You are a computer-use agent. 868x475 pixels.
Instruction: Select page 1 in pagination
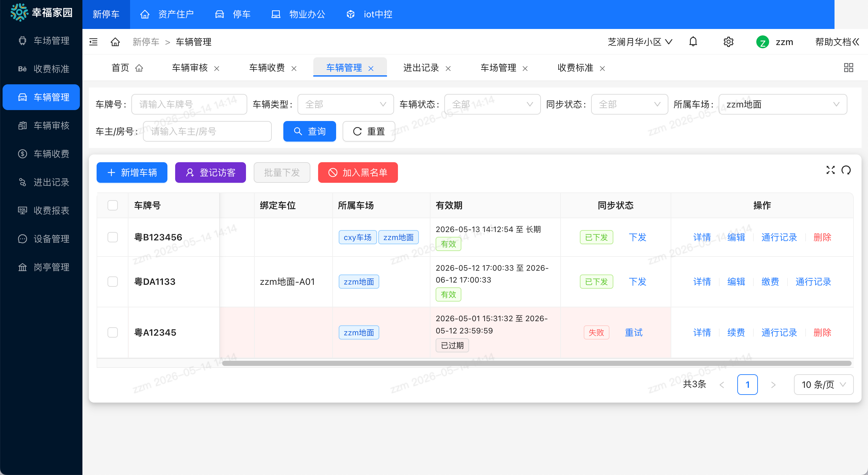pyautogui.click(x=747, y=384)
